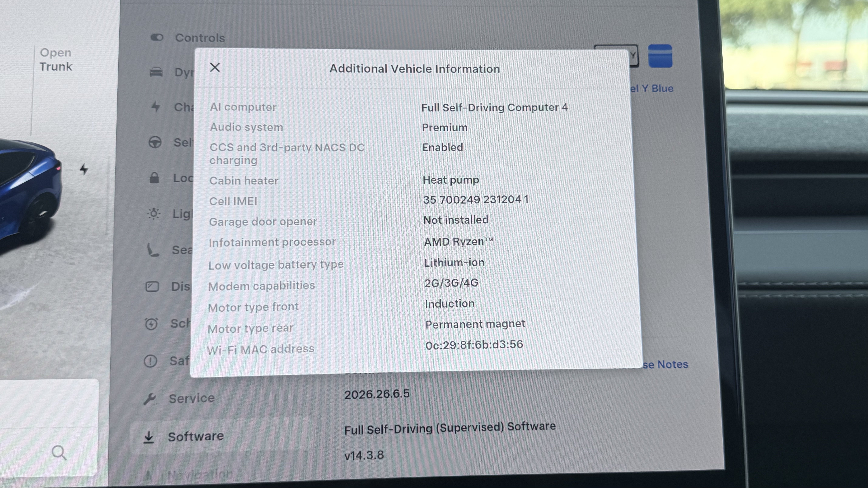
Task: Tap the 'Motor type front' label
Action: coord(253,307)
